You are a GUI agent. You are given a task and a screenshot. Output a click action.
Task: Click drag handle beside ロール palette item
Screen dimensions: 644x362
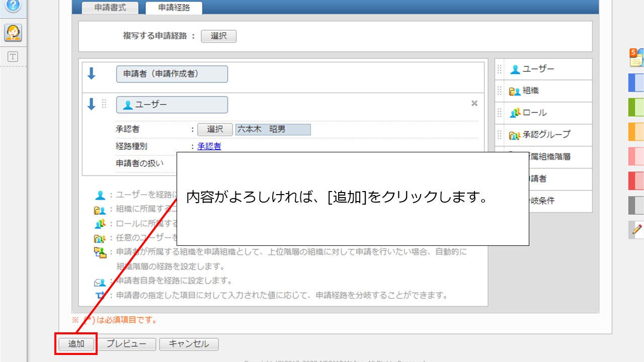pyautogui.click(x=500, y=113)
